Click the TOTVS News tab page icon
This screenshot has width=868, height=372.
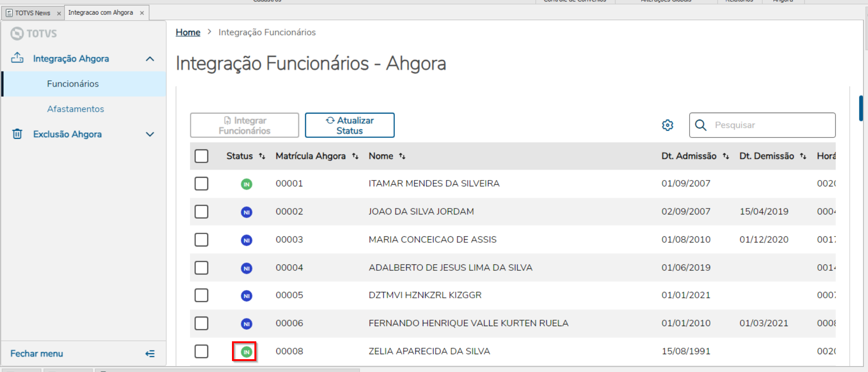(x=9, y=13)
